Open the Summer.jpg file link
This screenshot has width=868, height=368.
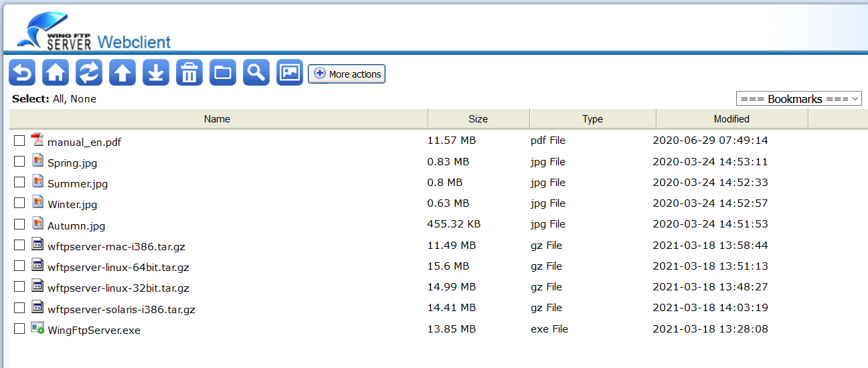click(78, 184)
